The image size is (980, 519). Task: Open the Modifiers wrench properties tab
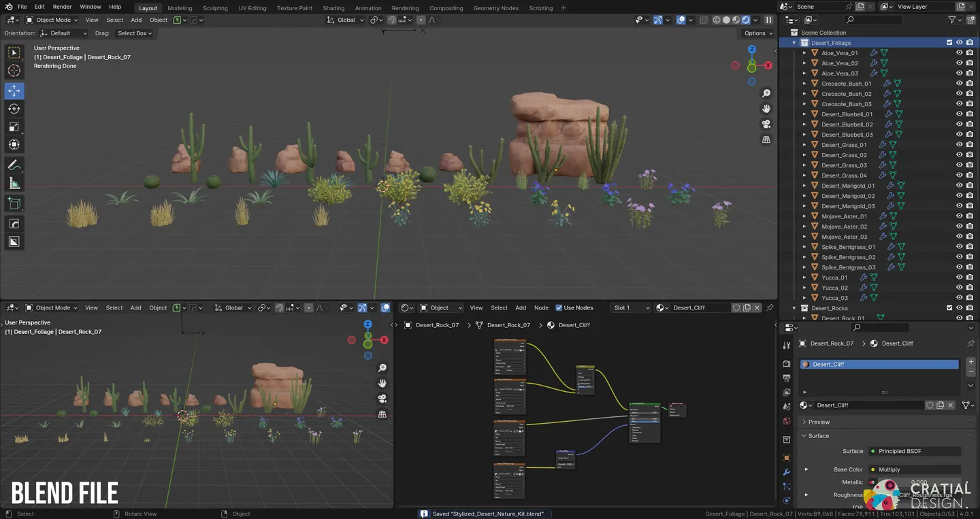click(787, 472)
